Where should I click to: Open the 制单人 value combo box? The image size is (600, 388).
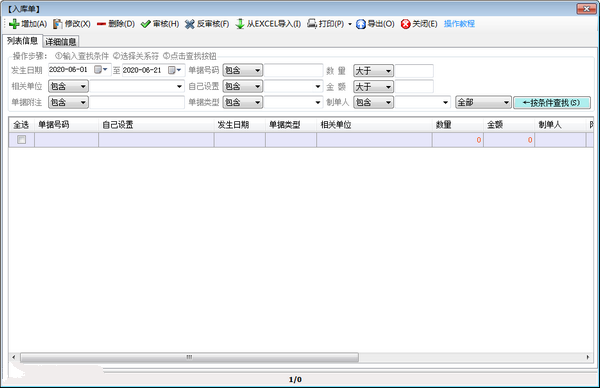423,102
